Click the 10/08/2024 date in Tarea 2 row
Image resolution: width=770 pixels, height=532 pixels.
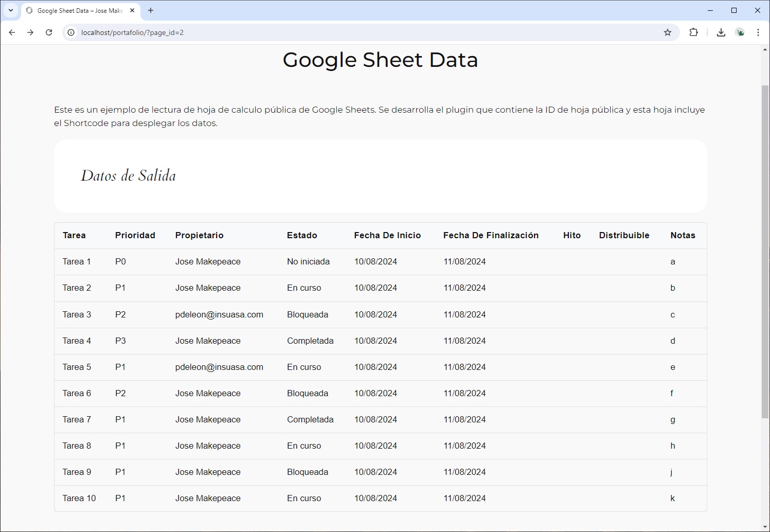click(x=375, y=288)
